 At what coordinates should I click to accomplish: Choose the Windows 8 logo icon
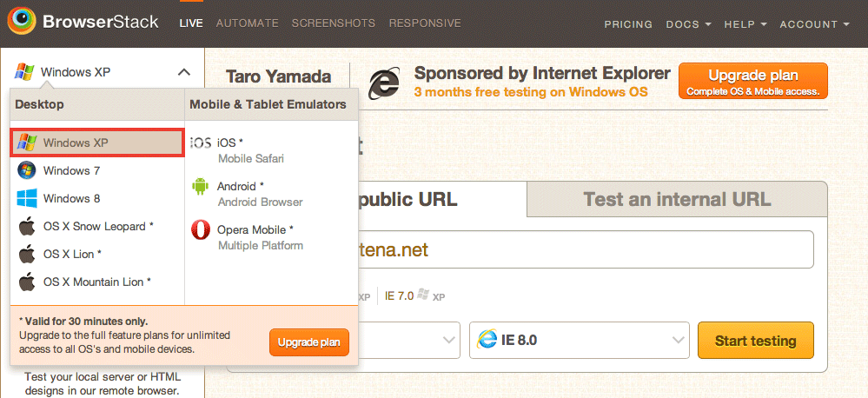pyautogui.click(x=27, y=198)
